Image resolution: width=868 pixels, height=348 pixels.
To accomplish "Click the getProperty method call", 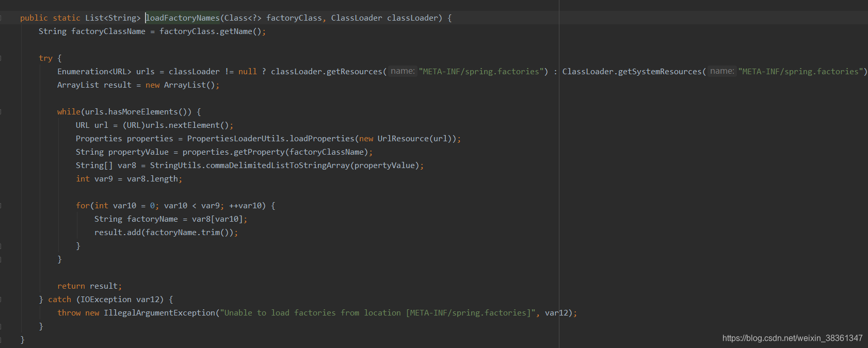I will click(259, 152).
